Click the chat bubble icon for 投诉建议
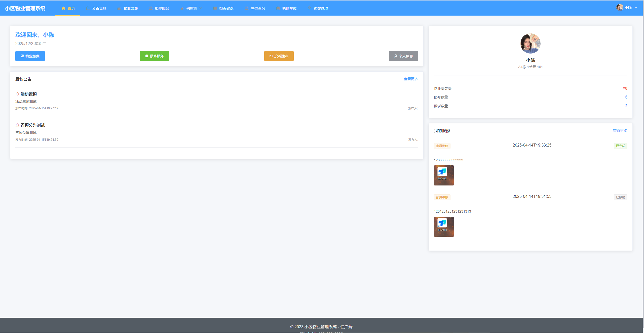This screenshot has height=333, width=644. point(215,8)
